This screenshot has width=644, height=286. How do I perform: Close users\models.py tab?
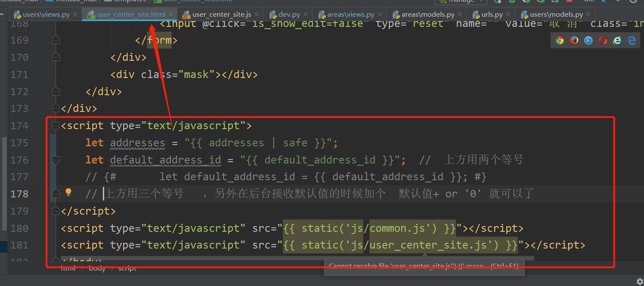(588, 15)
